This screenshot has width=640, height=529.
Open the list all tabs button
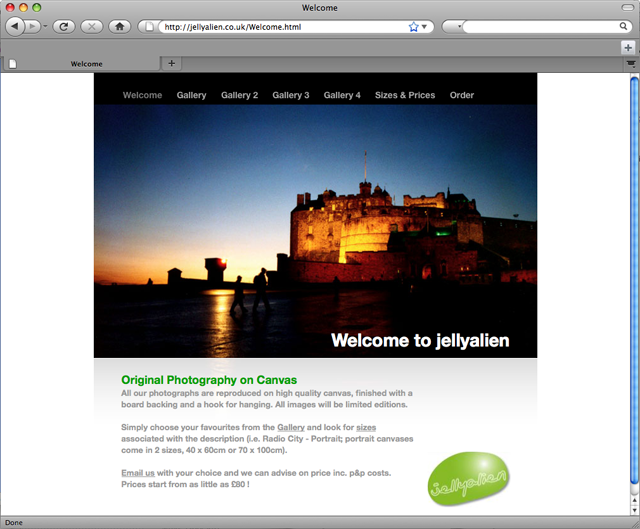tap(631, 64)
